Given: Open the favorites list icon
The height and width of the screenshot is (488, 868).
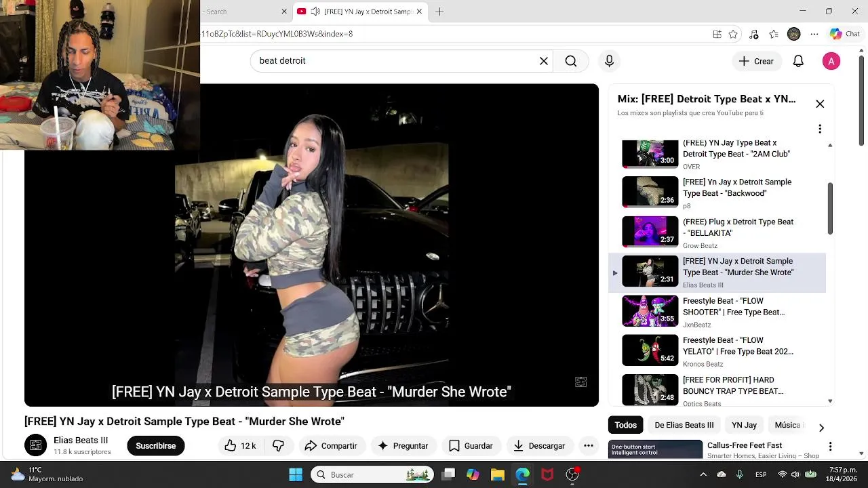Looking at the screenshot, I should (x=774, y=34).
